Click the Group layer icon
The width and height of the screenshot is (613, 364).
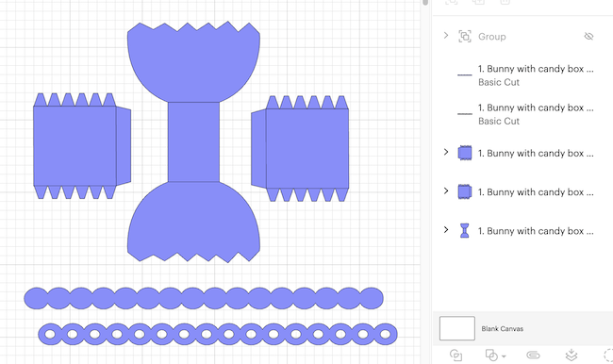465,37
